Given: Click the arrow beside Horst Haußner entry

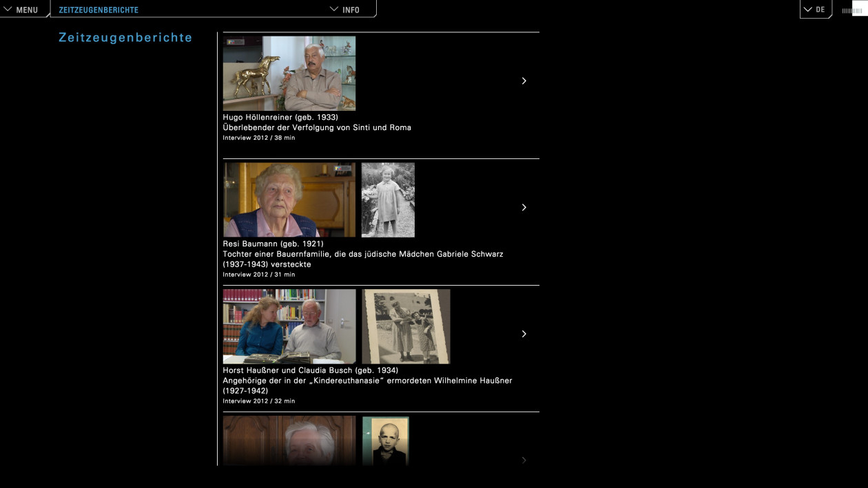Looking at the screenshot, I should [524, 334].
